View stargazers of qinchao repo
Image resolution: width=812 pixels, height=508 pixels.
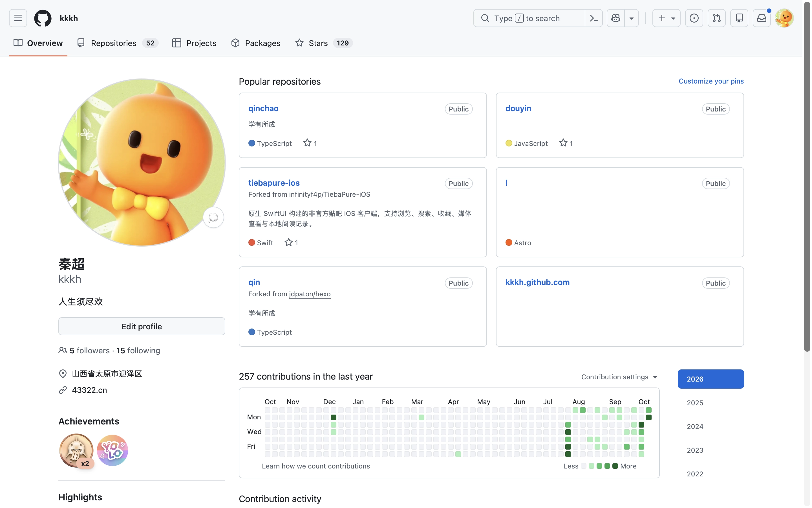(x=310, y=143)
